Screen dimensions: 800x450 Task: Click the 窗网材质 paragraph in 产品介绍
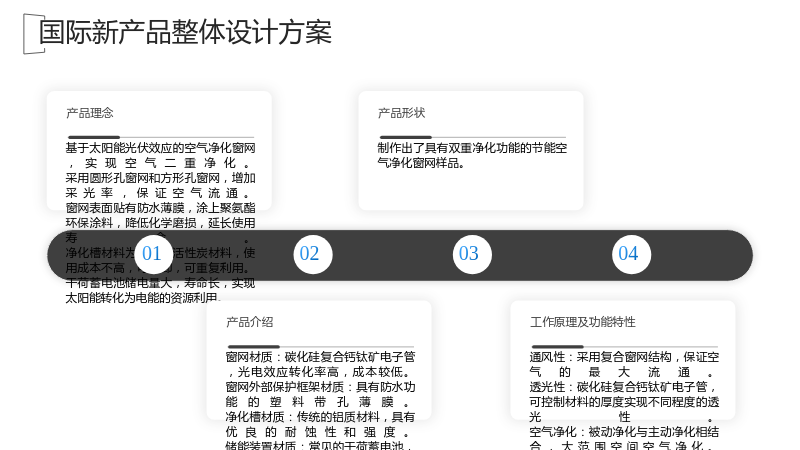pyautogui.click(x=320, y=364)
